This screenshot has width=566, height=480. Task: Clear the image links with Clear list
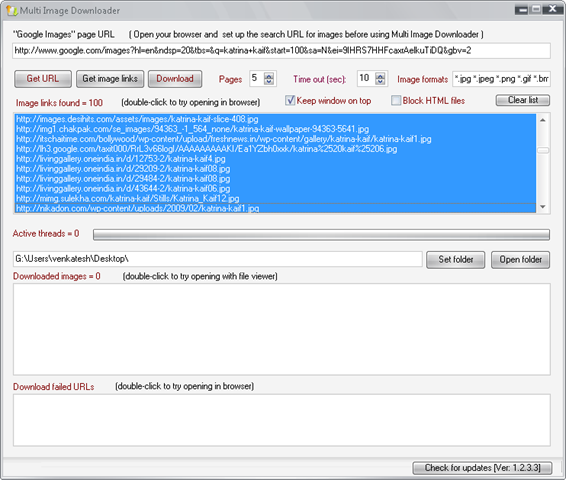[x=523, y=100]
